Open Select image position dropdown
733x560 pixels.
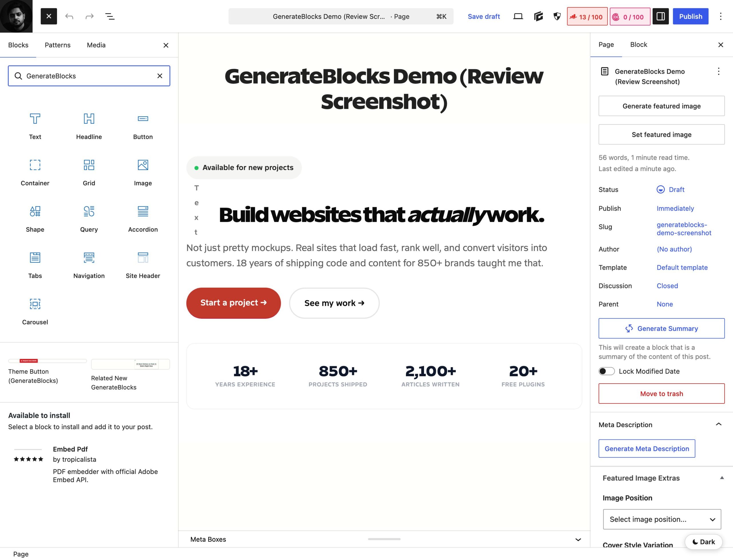[x=662, y=519]
